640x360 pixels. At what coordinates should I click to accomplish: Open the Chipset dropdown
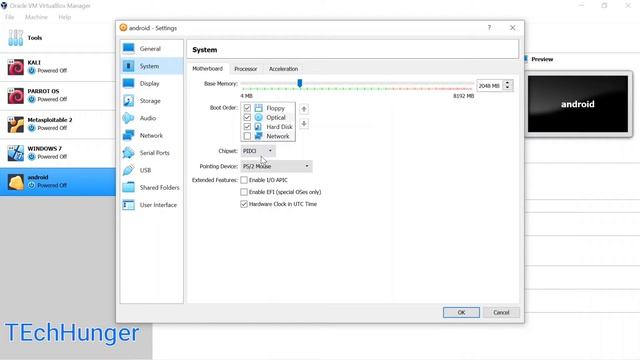coord(258,151)
